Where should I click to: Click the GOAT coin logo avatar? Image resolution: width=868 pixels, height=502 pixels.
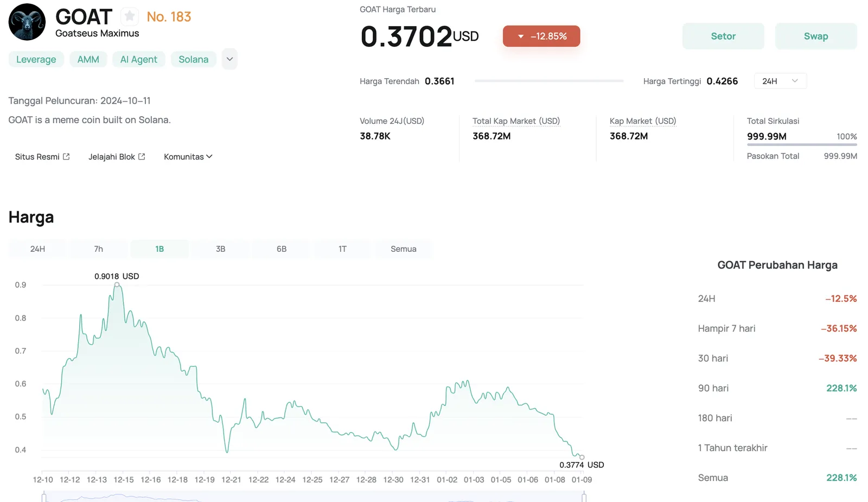coord(27,22)
